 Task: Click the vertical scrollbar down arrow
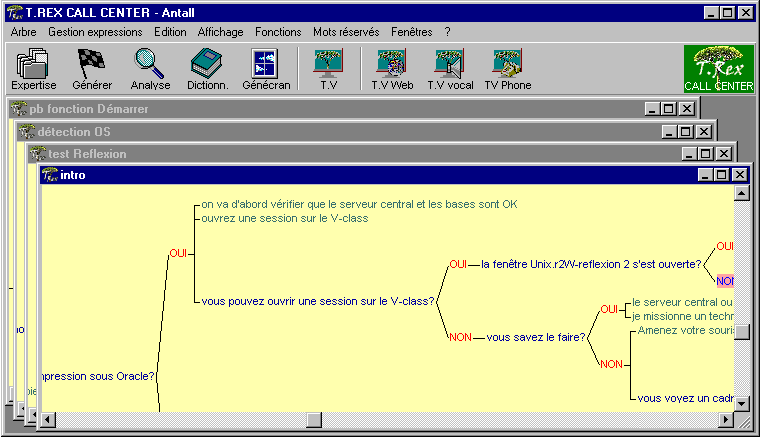point(742,403)
